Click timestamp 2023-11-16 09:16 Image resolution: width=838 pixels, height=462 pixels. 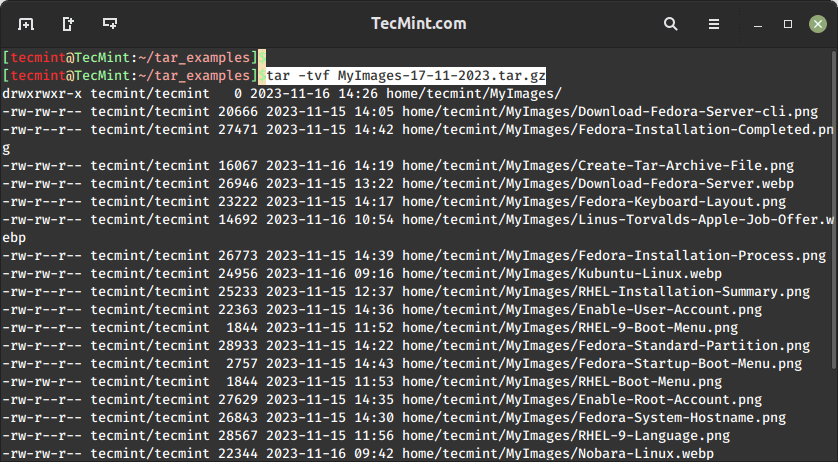[x=330, y=274]
